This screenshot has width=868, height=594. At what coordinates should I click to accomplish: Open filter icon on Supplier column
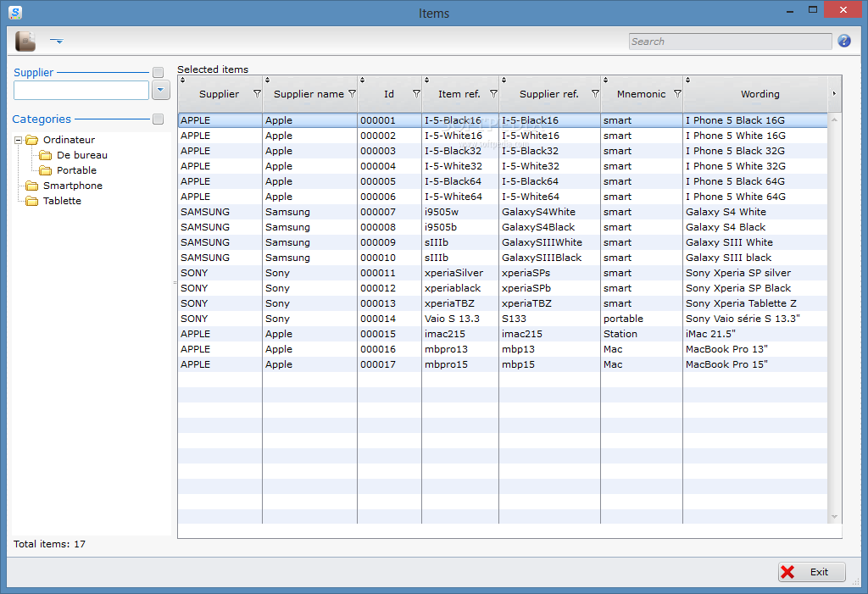tap(257, 93)
